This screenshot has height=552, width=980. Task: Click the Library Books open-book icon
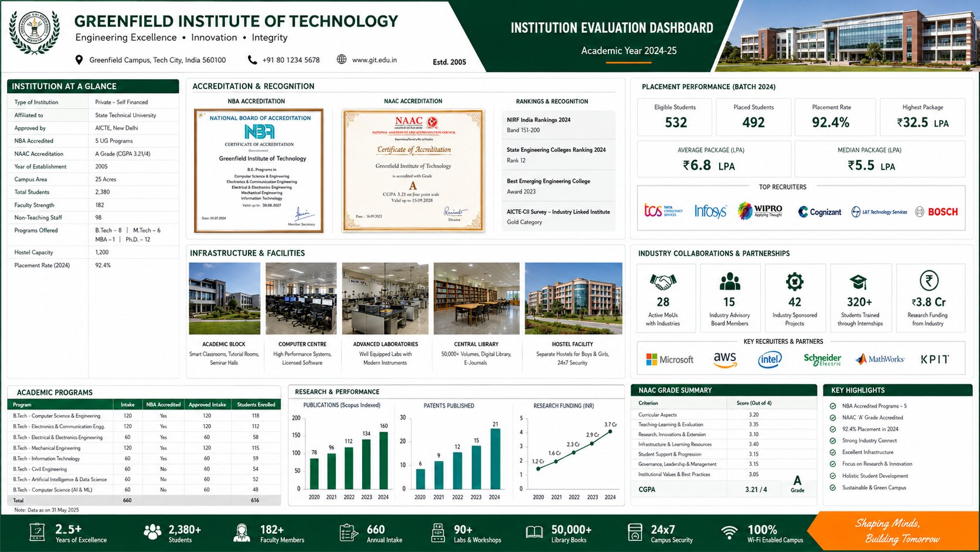coord(534,532)
